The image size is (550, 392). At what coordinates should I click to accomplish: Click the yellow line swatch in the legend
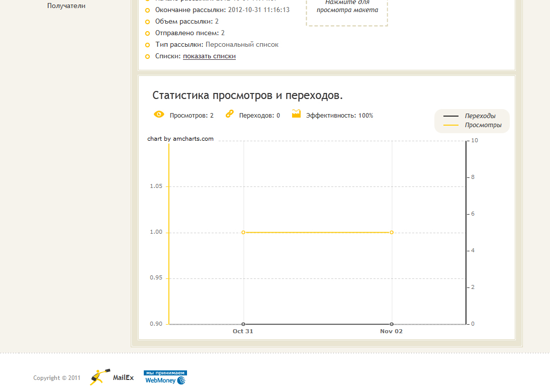pos(450,125)
